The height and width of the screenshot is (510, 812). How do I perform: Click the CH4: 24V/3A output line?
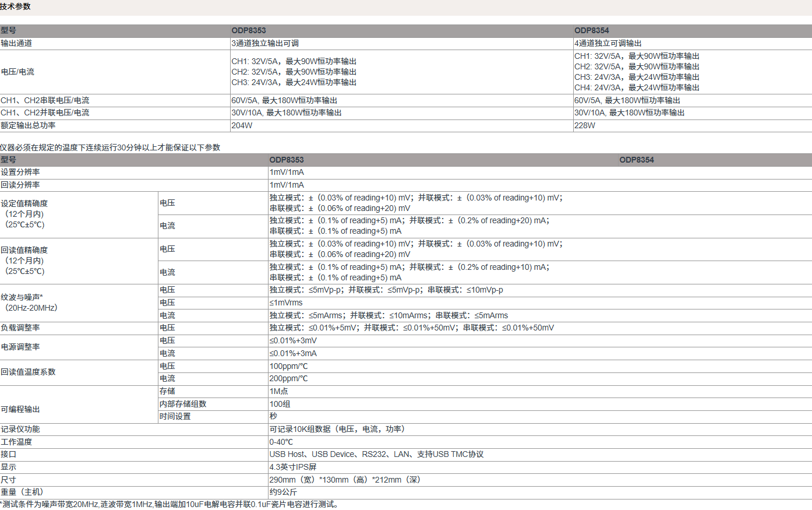pyautogui.click(x=637, y=87)
